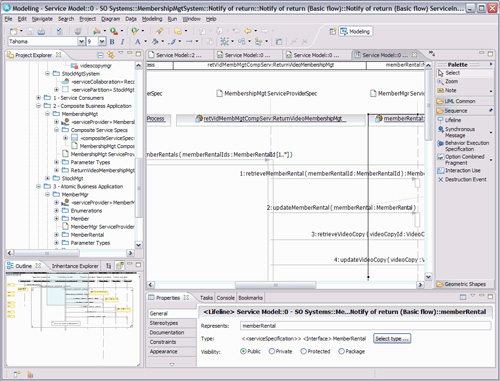Collapse the Sequence palette drawer
500x381 pixels.
pyautogui.click(x=465, y=111)
